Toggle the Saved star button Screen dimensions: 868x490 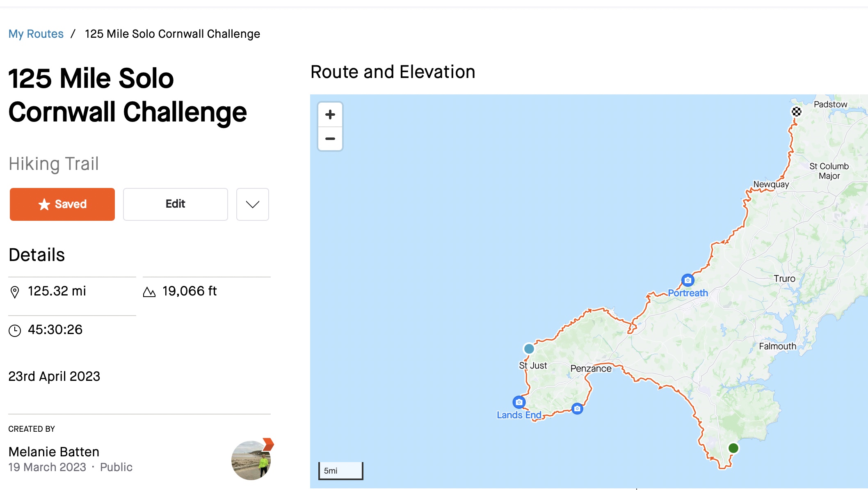pyautogui.click(x=62, y=204)
